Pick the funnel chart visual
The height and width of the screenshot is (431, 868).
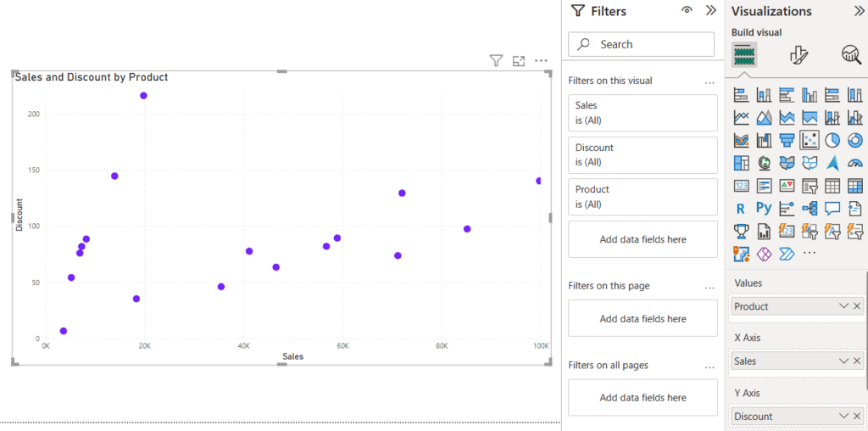[787, 140]
